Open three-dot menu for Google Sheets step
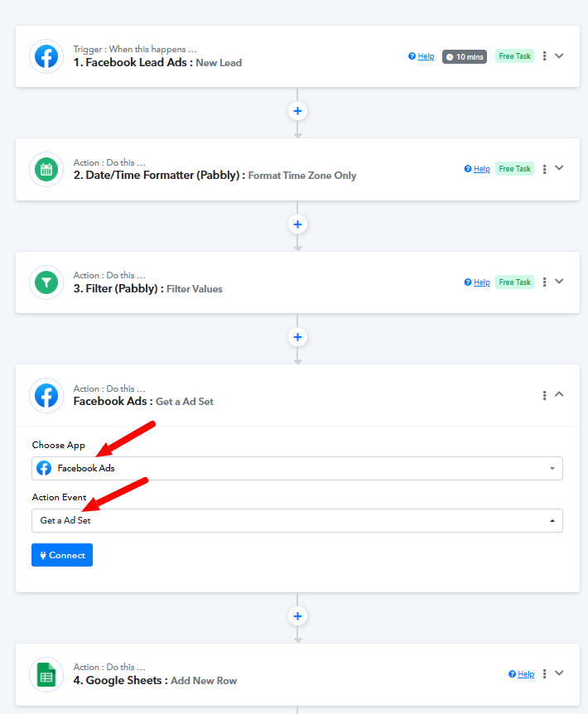Viewport: 588px width, 714px height. [544, 674]
